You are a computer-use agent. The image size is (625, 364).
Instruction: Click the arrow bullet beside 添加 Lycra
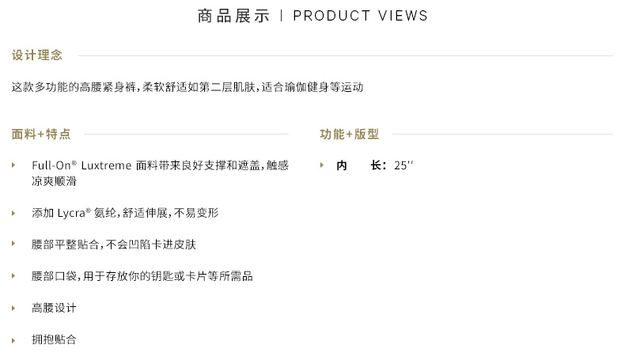point(13,214)
